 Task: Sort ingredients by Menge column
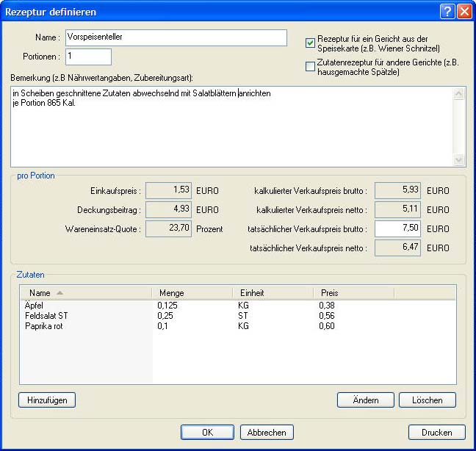pyautogui.click(x=192, y=293)
